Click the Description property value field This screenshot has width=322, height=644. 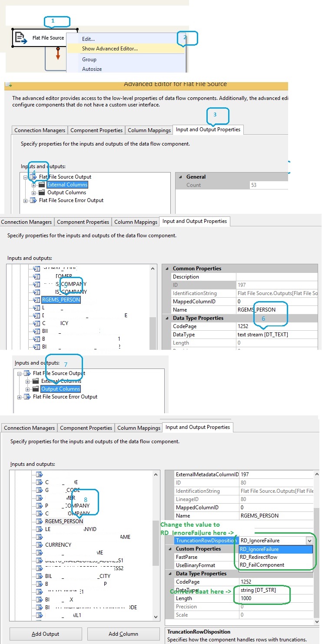[x=277, y=277]
